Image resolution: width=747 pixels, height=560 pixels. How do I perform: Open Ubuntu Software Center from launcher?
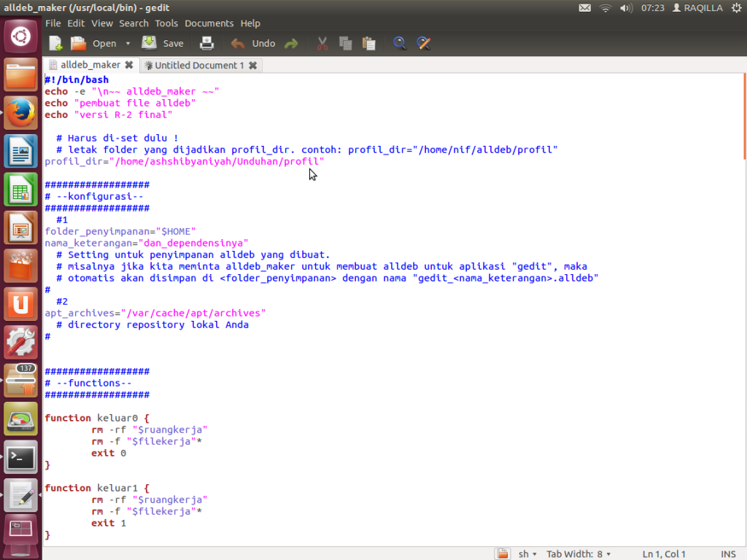20,265
